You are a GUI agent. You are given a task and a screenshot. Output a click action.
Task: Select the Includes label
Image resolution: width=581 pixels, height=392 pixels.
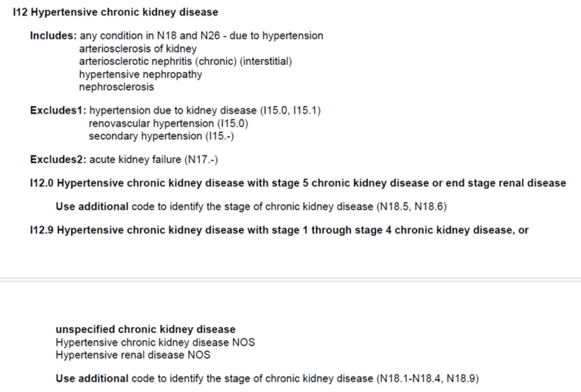[54, 36]
